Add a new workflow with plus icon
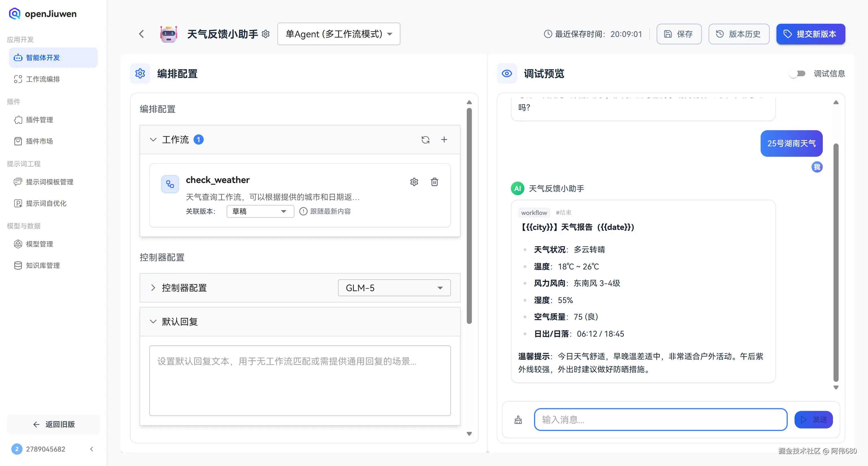 click(444, 140)
